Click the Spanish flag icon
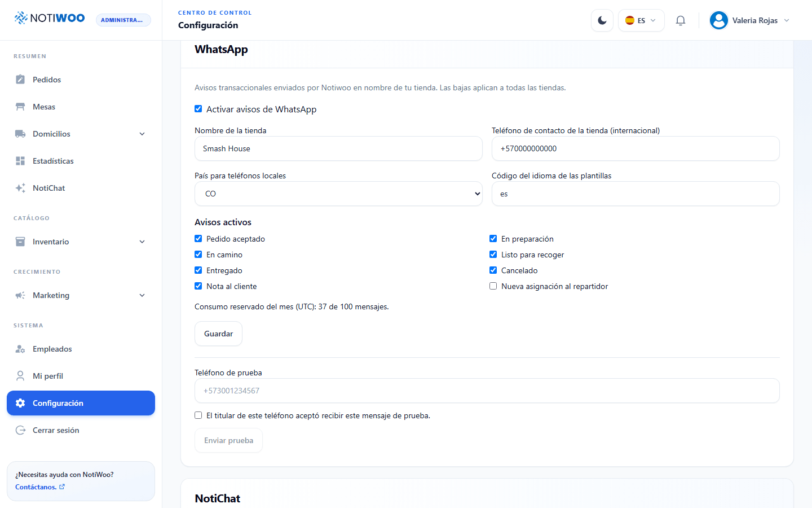812x508 pixels. (630, 20)
